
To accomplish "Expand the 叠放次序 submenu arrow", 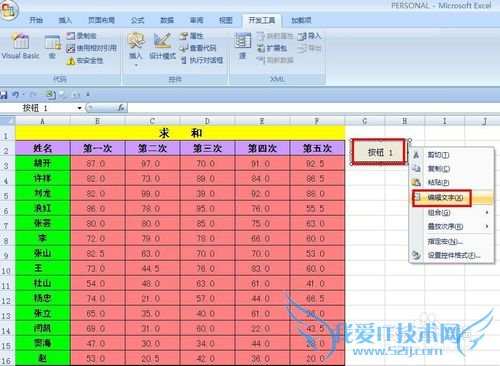I will pos(487,226).
